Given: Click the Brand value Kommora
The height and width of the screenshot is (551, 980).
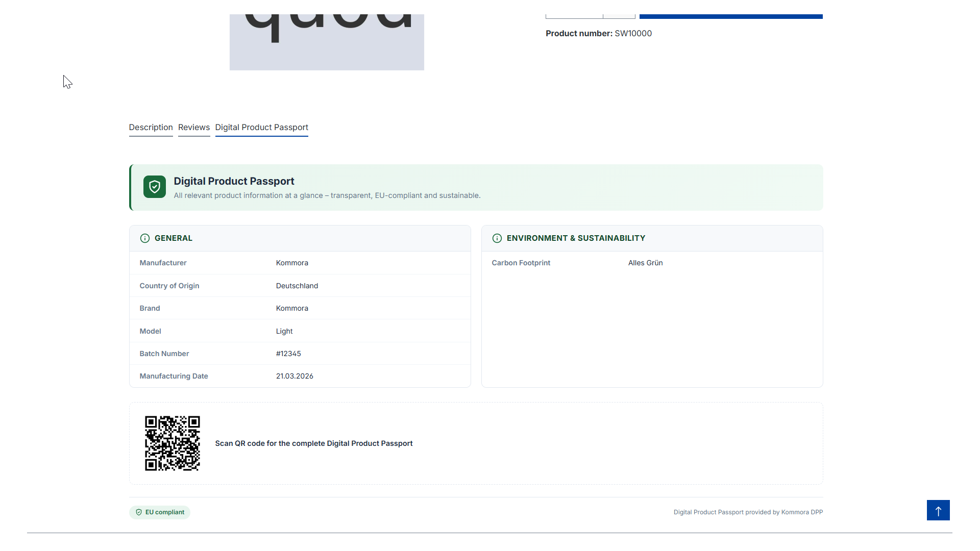Looking at the screenshot, I should [292, 308].
